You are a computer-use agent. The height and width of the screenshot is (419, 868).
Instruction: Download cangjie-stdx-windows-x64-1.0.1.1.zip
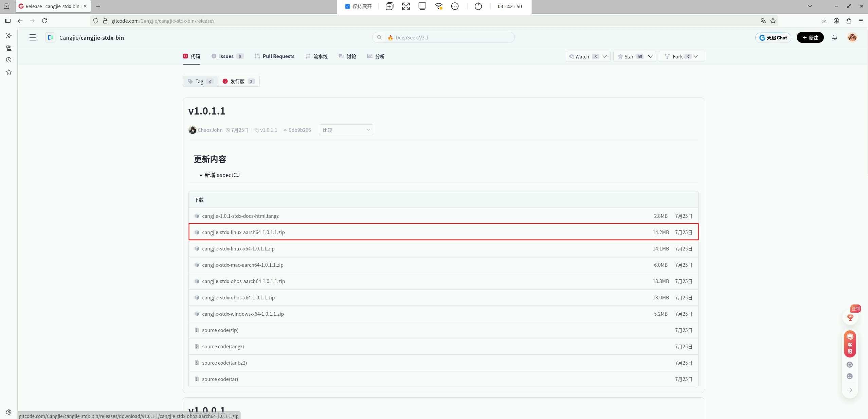243,314
